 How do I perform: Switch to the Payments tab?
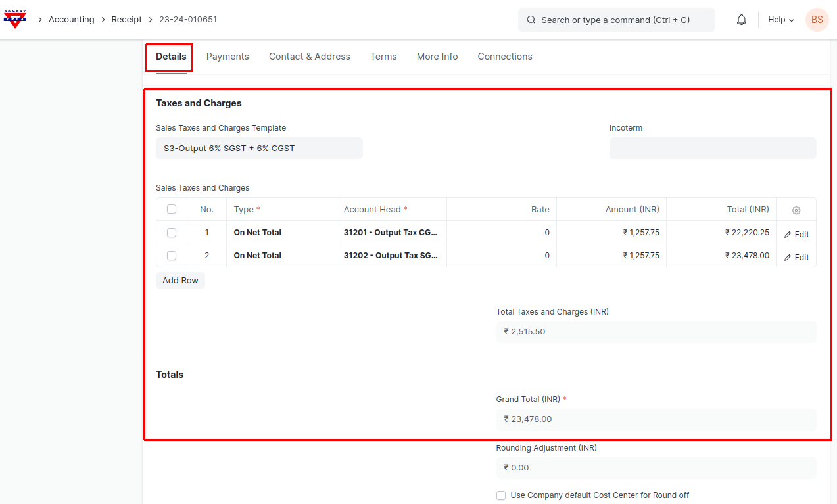click(227, 57)
